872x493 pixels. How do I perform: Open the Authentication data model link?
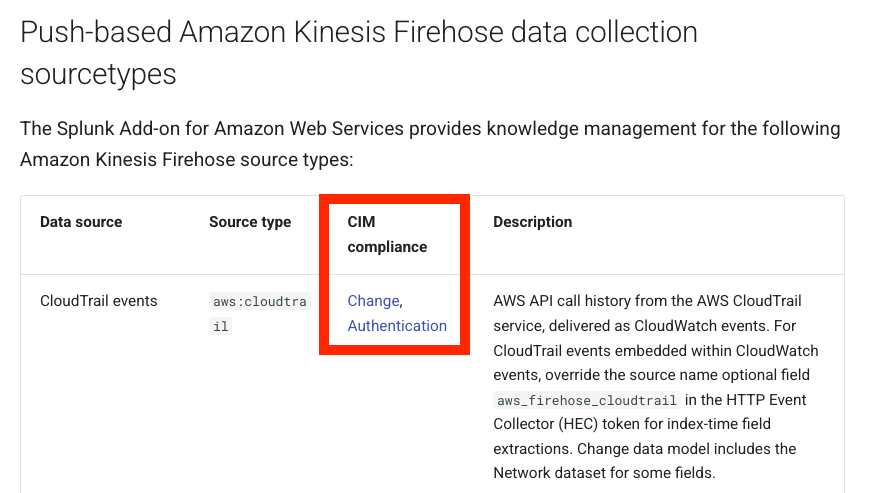pyautogui.click(x=397, y=326)
